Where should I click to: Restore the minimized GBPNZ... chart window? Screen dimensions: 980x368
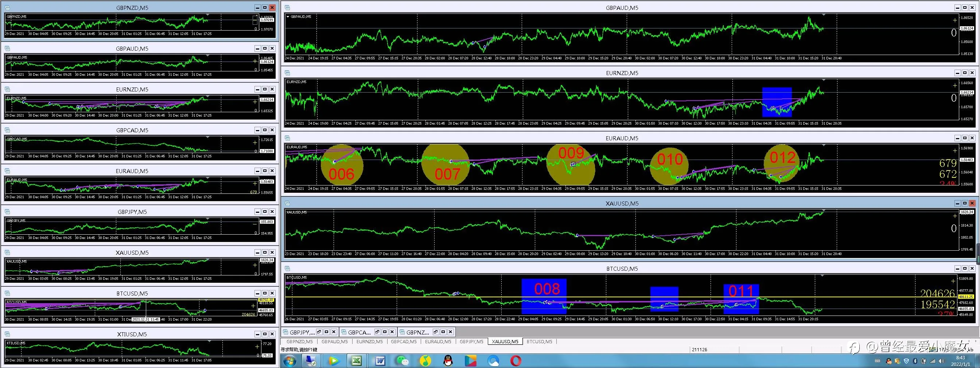coord(436,332)
